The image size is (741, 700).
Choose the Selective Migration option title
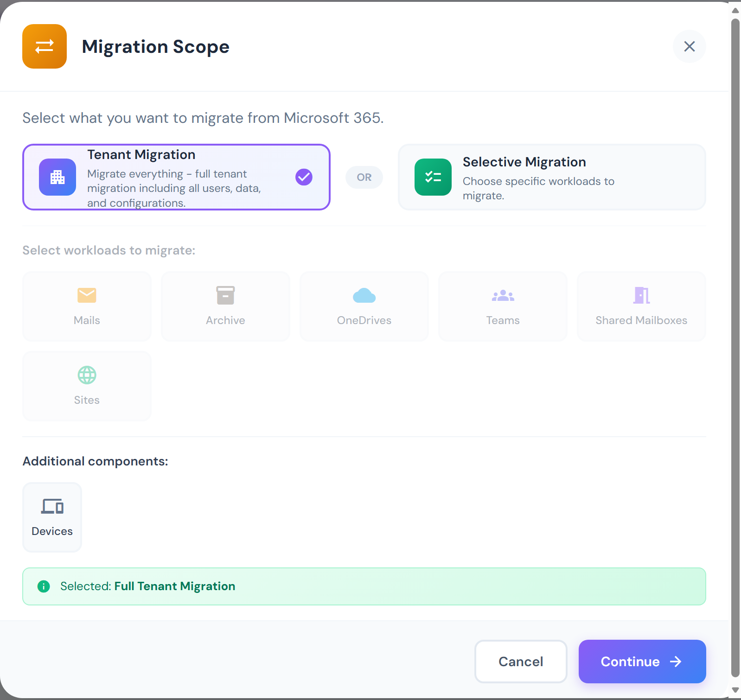tap(524, 162)
